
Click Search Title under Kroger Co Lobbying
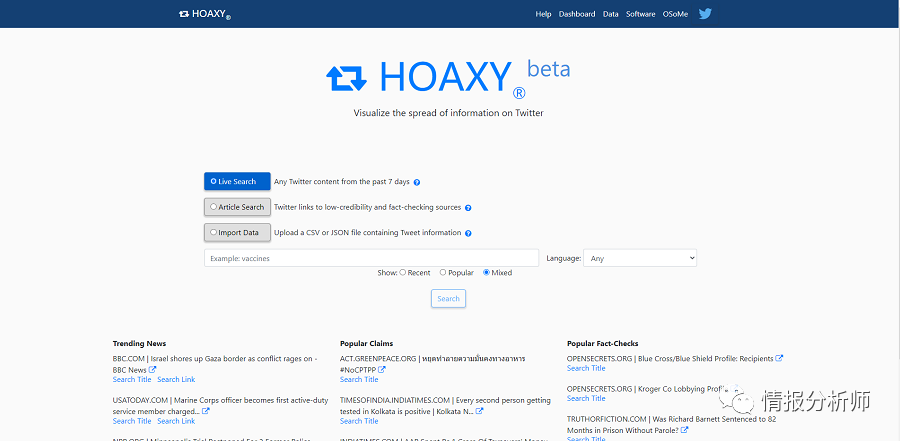(x=586, y=399)
